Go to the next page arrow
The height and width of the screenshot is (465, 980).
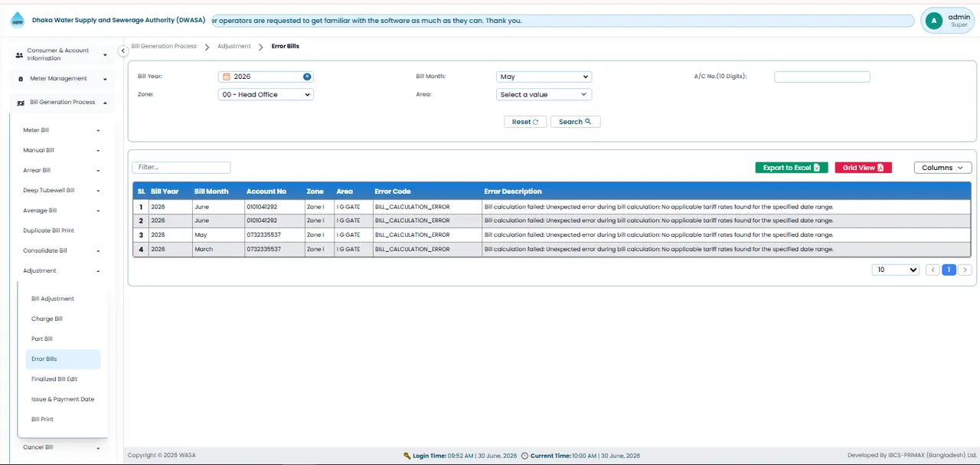pyautogui.click(x=965, y=270)
